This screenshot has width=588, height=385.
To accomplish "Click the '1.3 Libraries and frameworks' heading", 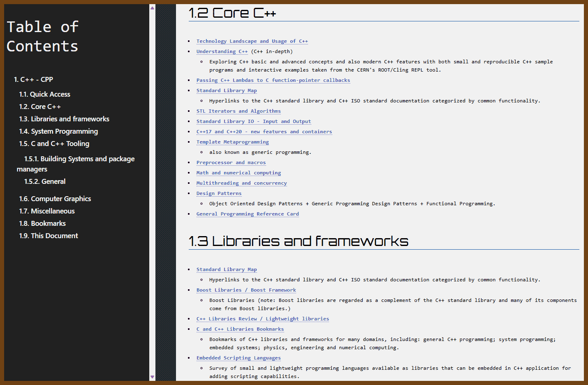I will (x=299, y=241).
